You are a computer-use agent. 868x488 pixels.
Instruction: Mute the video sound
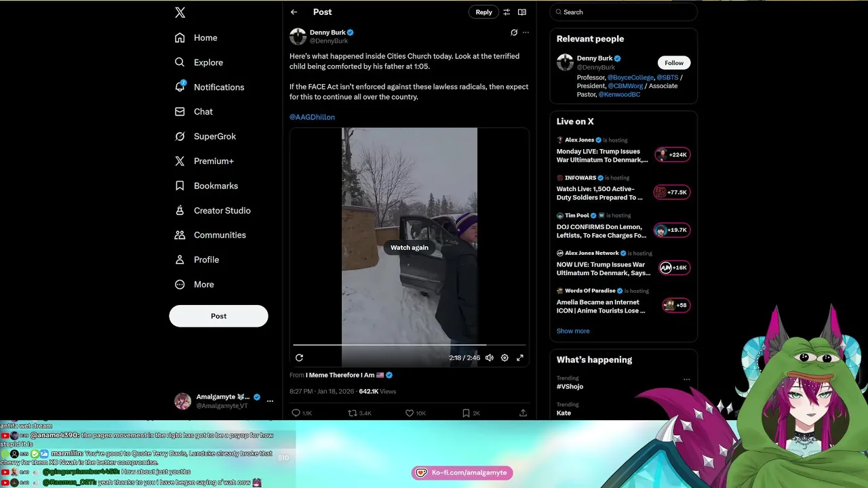pos(489,358)
